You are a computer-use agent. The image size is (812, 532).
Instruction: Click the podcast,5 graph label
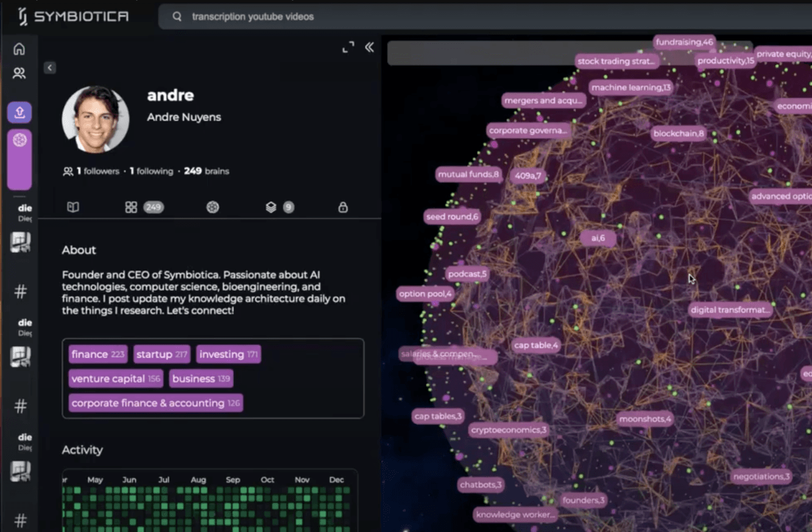pos(467,274)
